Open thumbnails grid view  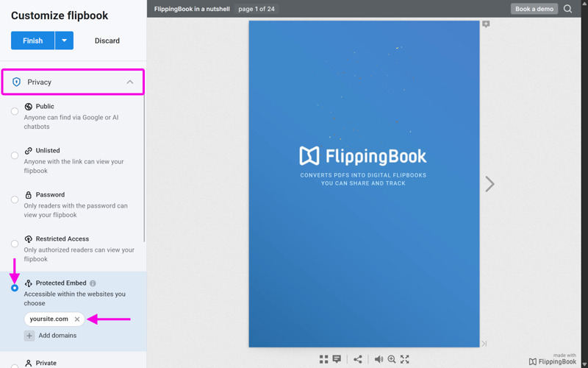tap(323, 359)
